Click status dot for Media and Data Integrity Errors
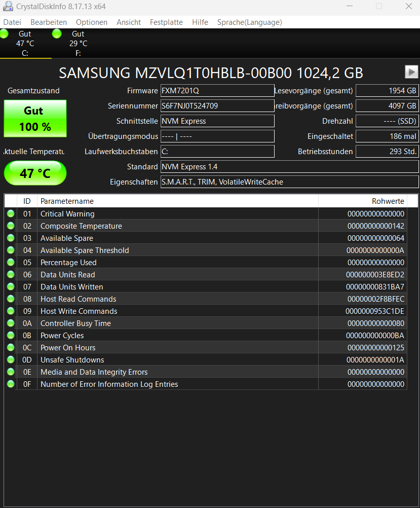Viewport: 420px width, 508px height. click(11, 372)
